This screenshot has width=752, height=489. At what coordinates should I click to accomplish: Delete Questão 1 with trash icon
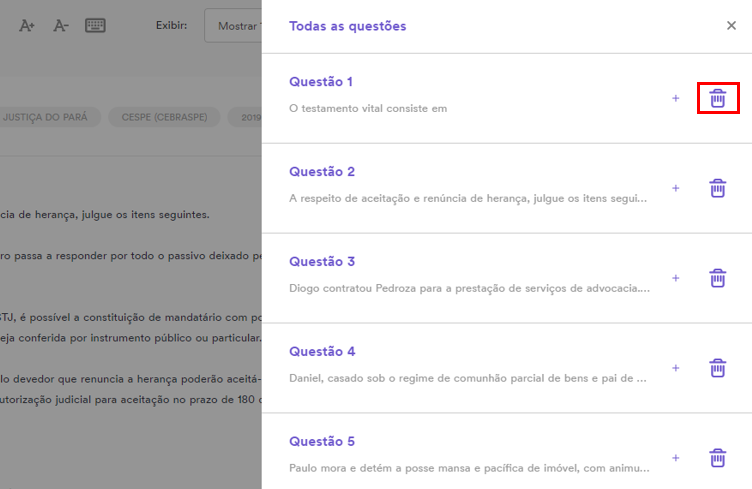[x=717, y=98]
